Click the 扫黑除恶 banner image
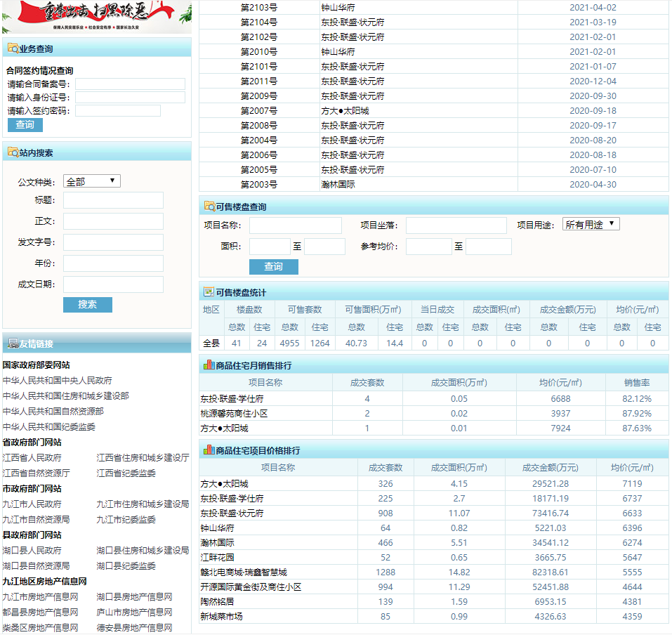672x635 pixels. tap(96, 17)
